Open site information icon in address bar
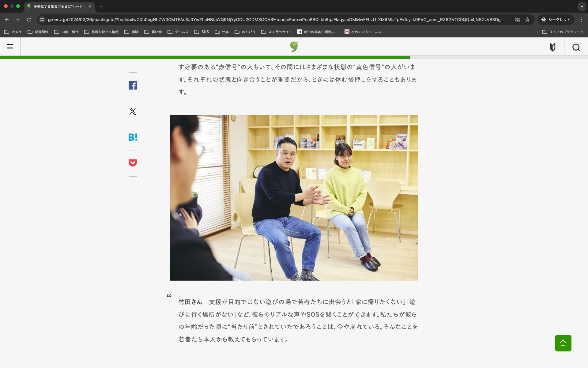This screenshot has width=588, height=368. pos(42,20)
